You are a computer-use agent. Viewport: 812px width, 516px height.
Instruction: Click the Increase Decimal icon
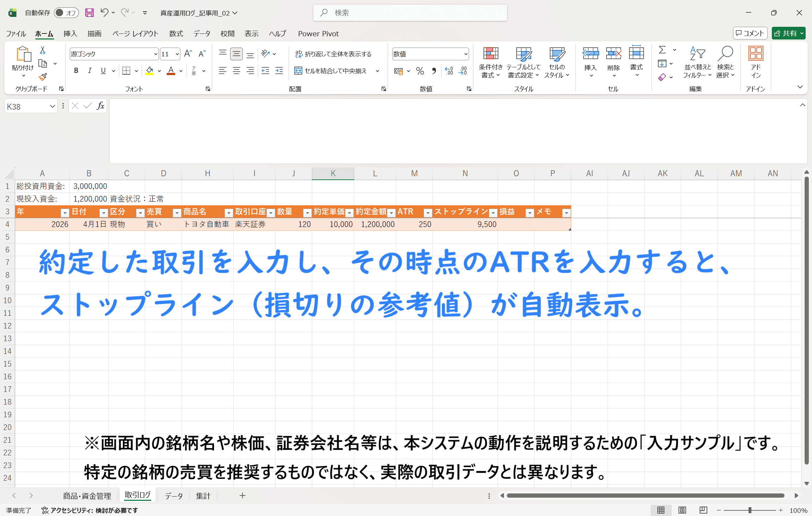click(449, 71)
